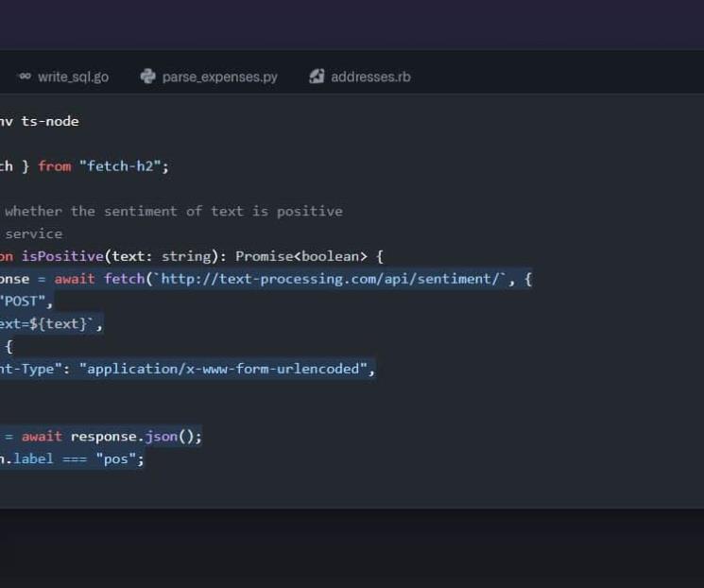Click the Python icon beside parse_expenses.py
Viewport: 704px width, 588px height.
click(x=147, y=77)
